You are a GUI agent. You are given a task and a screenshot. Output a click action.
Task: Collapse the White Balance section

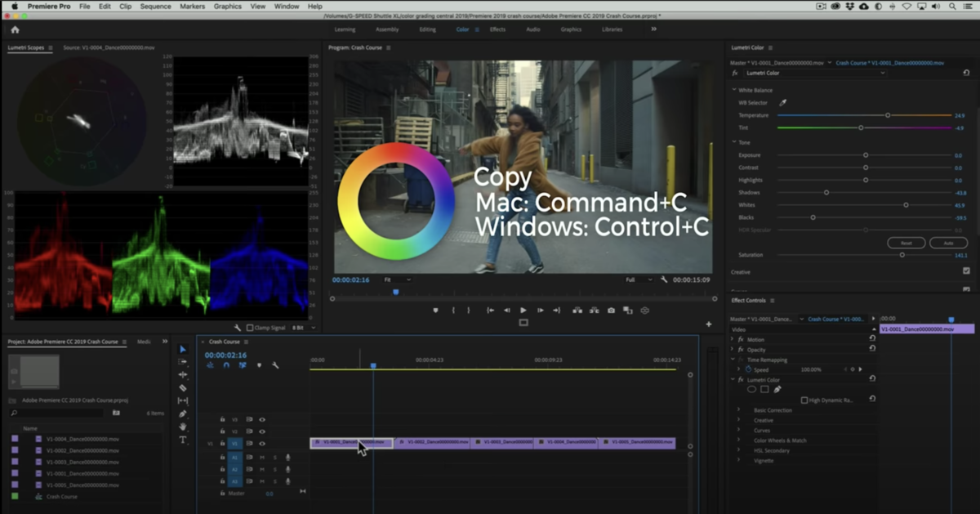[733, 90]
